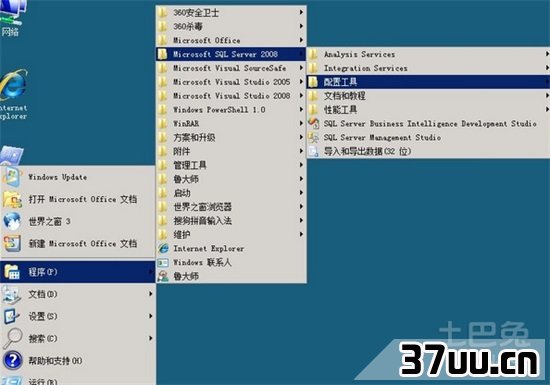The width and height of the screenshot is (550, 385).
Task: Launch 鲁大师 app icon at list bottom
Action: 163,276
